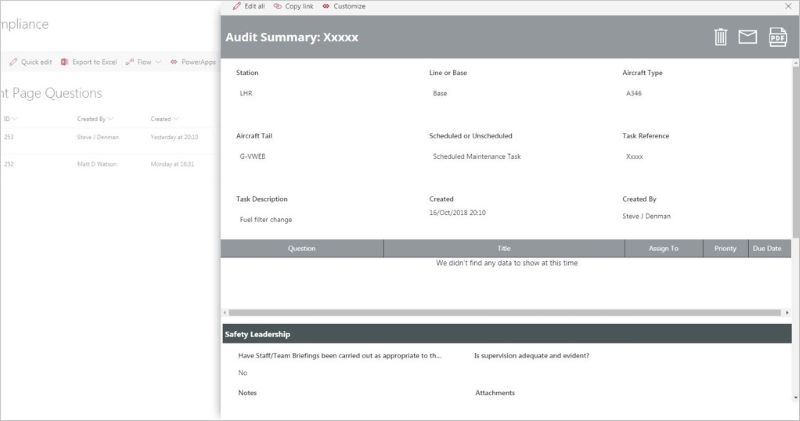
Task: Sort by the Title column header
Action: coord(504,249)
